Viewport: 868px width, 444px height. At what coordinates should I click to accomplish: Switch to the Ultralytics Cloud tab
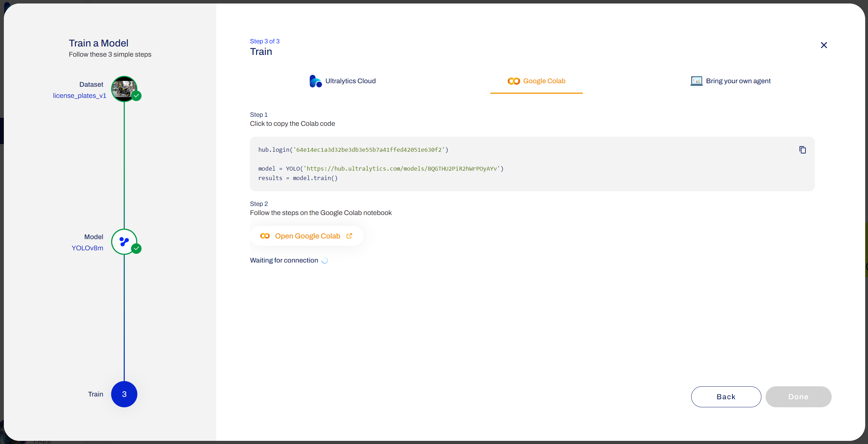click(x=342, y=81)
